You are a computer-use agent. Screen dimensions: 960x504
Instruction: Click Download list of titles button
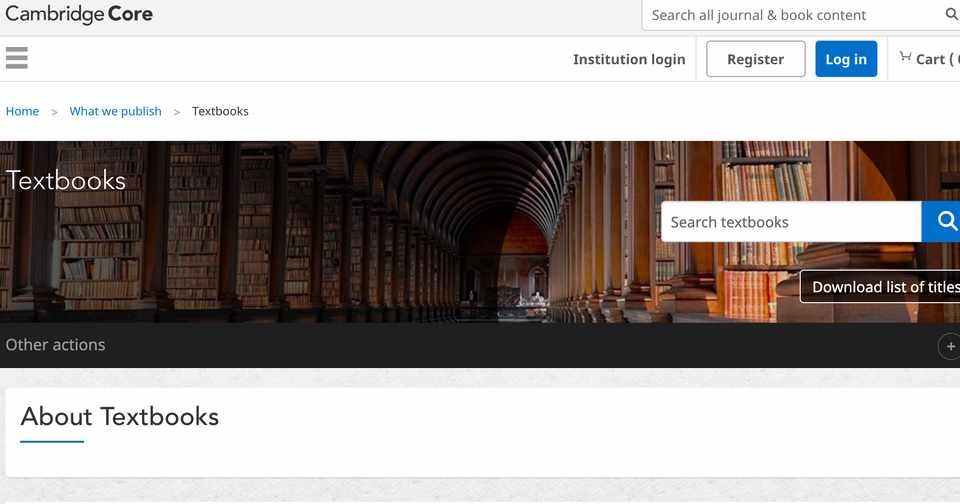point(880,287)
